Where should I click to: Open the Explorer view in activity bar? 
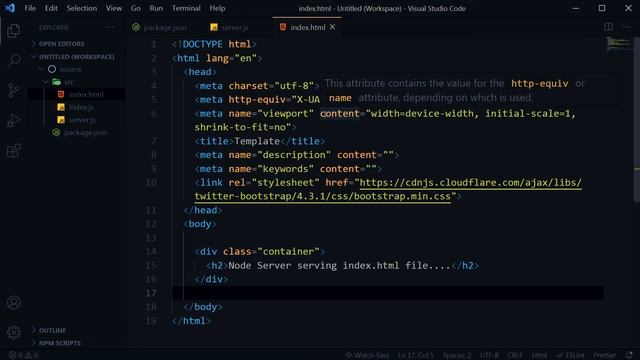(x=13, y=31)
